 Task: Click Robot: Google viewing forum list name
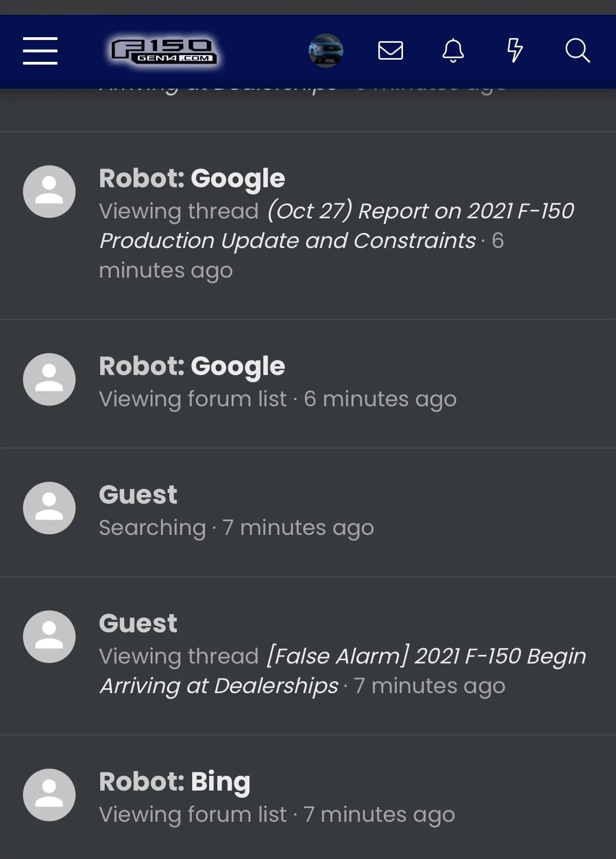(x=192, y=366)
